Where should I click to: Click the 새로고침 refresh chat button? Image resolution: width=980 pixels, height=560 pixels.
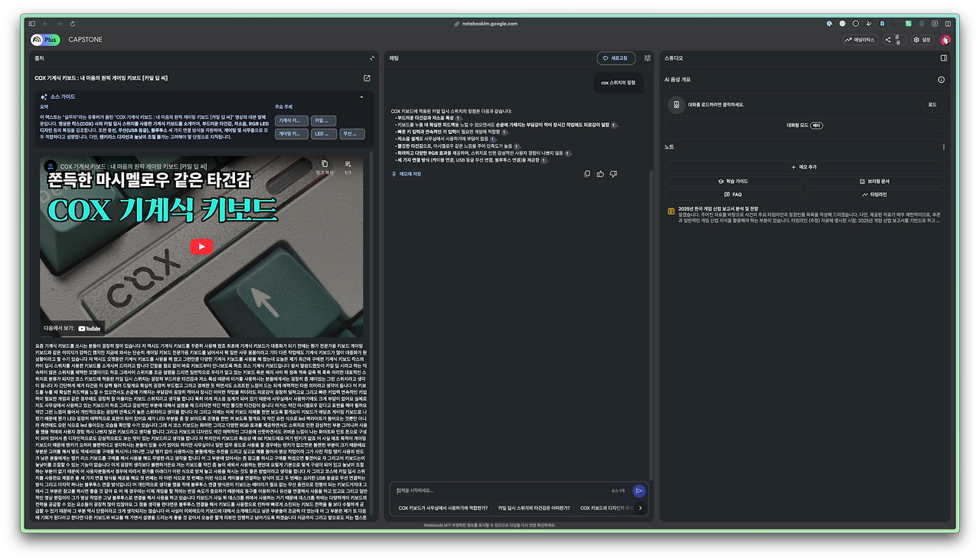(616, 58)
